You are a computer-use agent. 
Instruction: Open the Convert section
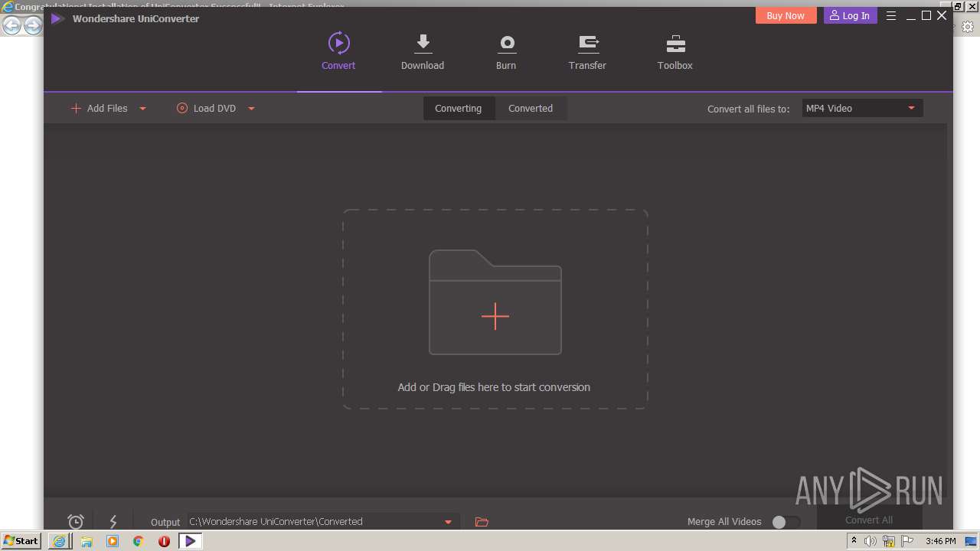[x=338, y=51]
